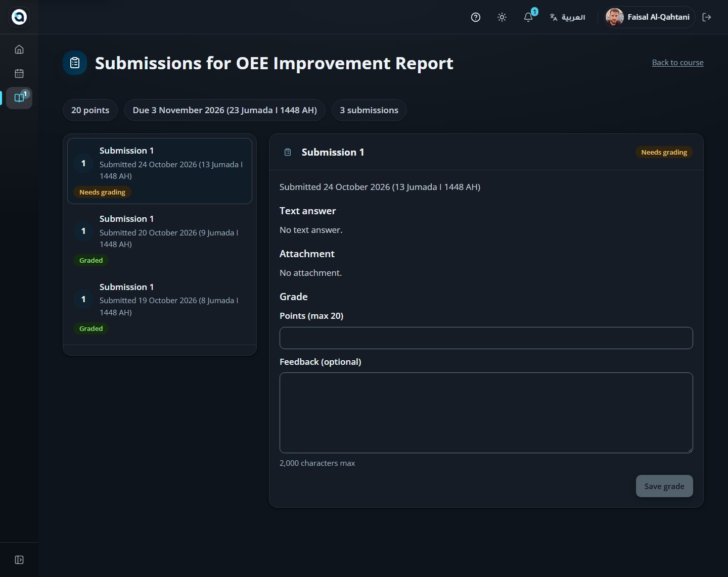
Task: Click the 'No attachment.' text
Action: pyautogui.click(x=311, y=273)
